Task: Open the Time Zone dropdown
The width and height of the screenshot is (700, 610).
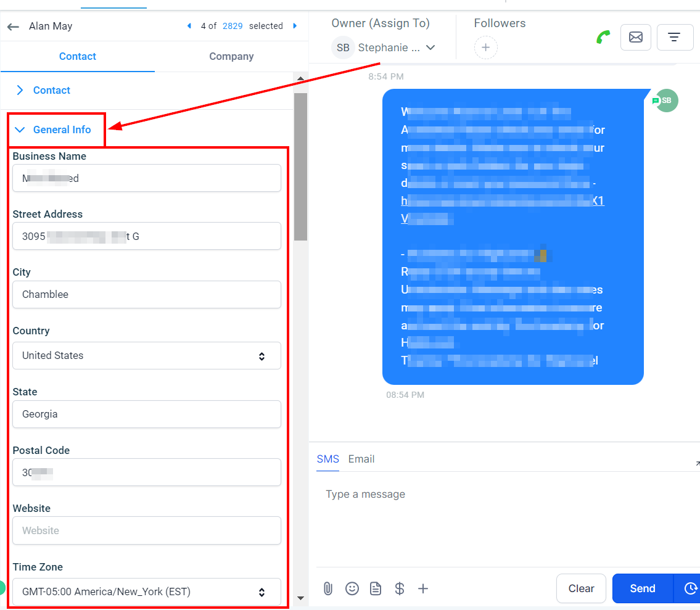Action: click(x=146, y=591)
